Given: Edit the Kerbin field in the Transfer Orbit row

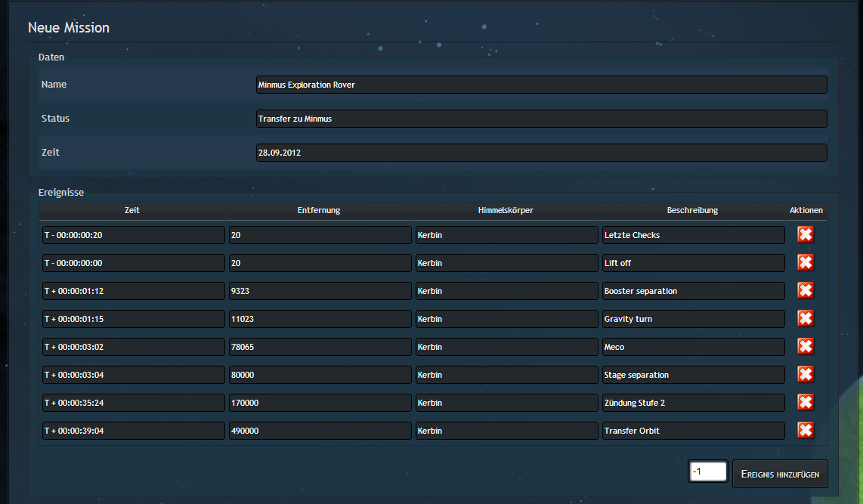Looking at the screenshot, I should (506, 431).
